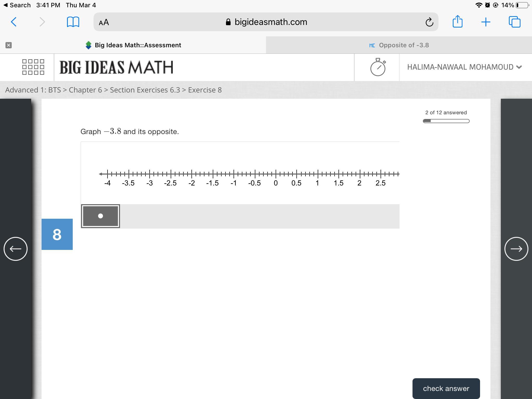Tap Safari back arrow button

(14, 22)
